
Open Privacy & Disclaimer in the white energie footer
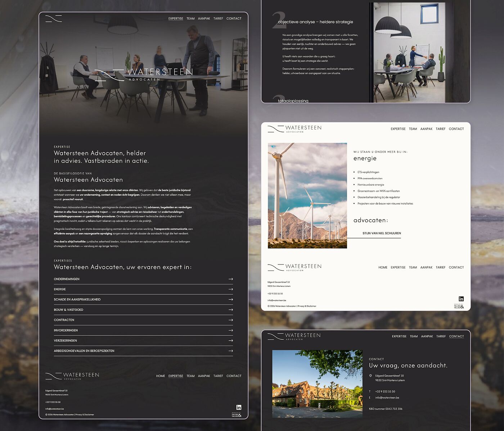click(307, 306)
